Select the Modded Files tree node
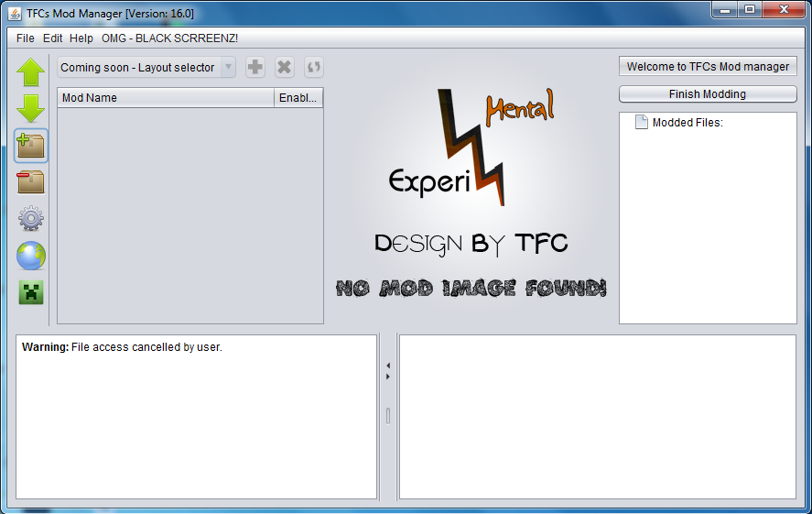Screen dimensions: 812x514 [687, 123]
